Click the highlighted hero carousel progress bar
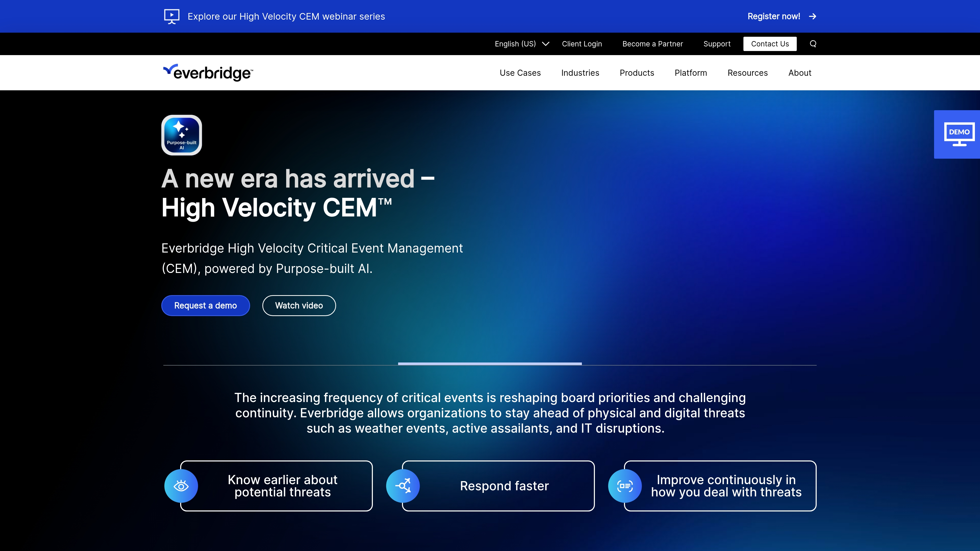This screenshot has height=551, width=980. pos(490,364)
